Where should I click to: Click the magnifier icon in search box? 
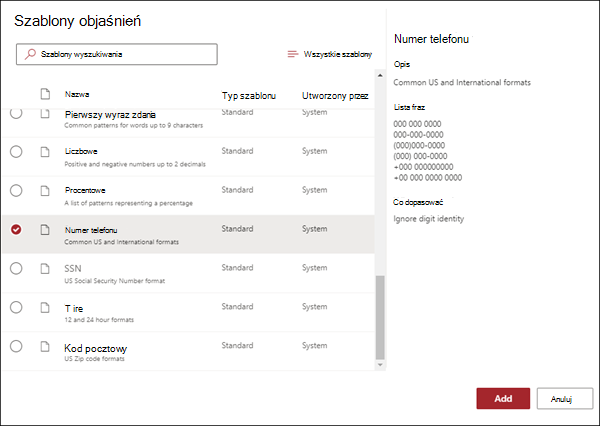[x=30, y=54]
